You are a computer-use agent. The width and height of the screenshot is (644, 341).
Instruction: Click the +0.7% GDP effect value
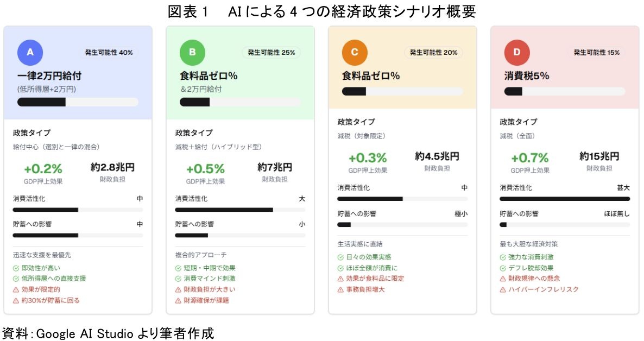pos(530,158)
